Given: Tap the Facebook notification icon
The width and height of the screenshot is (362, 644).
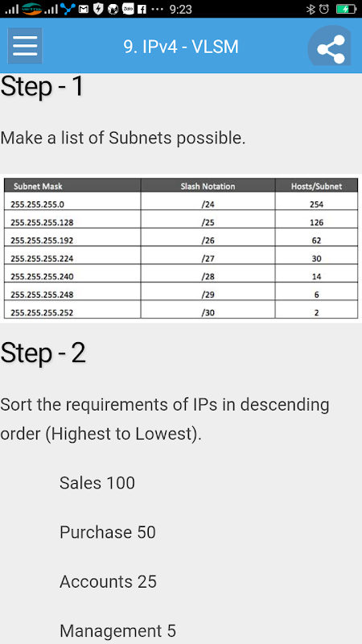Looking at the screenshot, I should pos(142,9).
